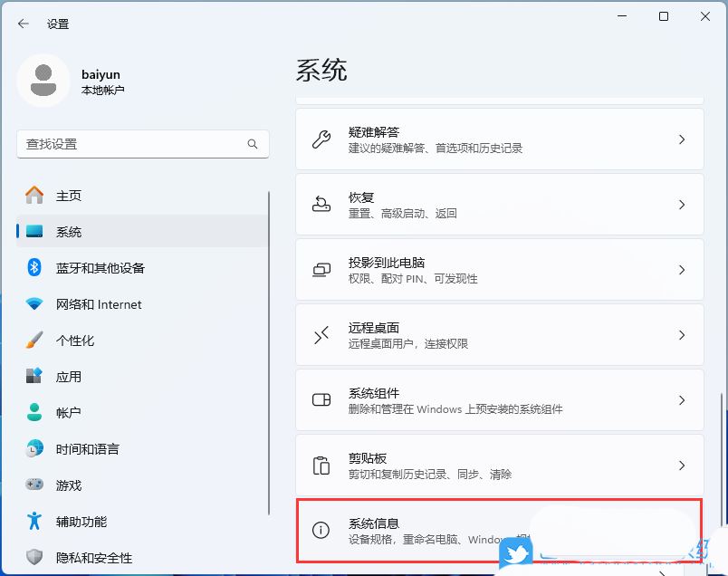Open the 蓝牙和其他设备 settings via Bluetooth icon
This screenshot has height=576, width=728.
coord(34,268)
